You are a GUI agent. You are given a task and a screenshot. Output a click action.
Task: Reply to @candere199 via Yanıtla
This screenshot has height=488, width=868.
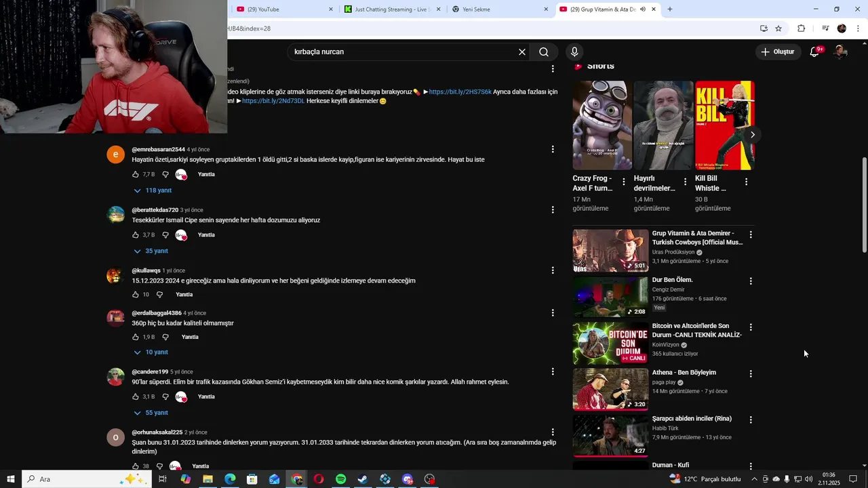pos(206,396)
